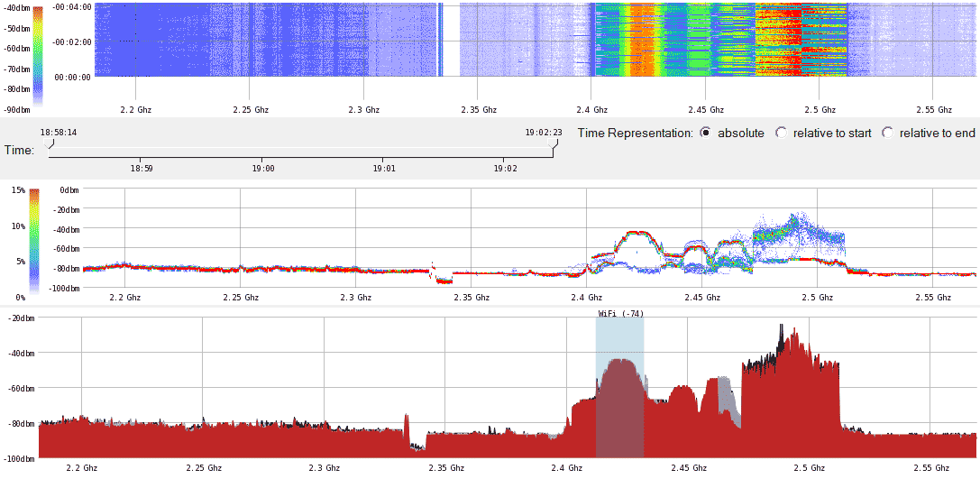
Task: Select the absolute time representation radio button
Action: tap(706, 133)
